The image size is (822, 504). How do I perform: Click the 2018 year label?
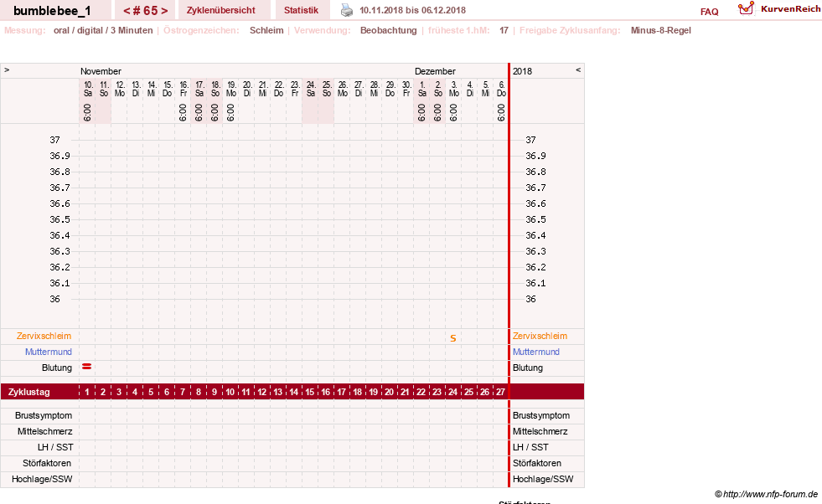click(522, 71)
